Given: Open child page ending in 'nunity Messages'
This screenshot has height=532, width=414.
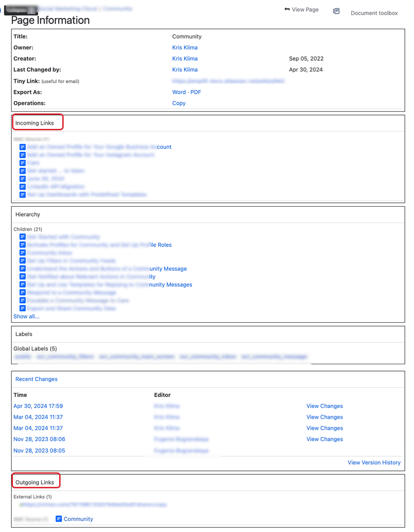Looking at the screenshot, I should pos(110,284).
